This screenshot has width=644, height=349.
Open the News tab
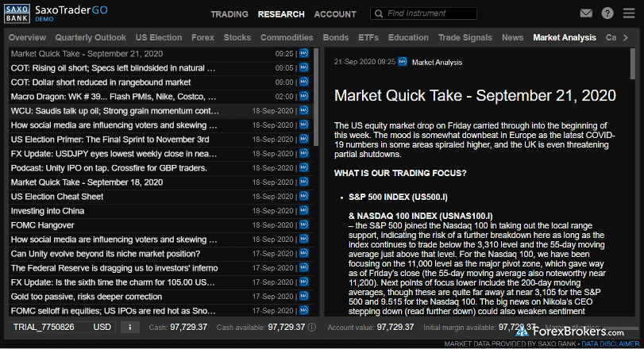pos(512,38)
